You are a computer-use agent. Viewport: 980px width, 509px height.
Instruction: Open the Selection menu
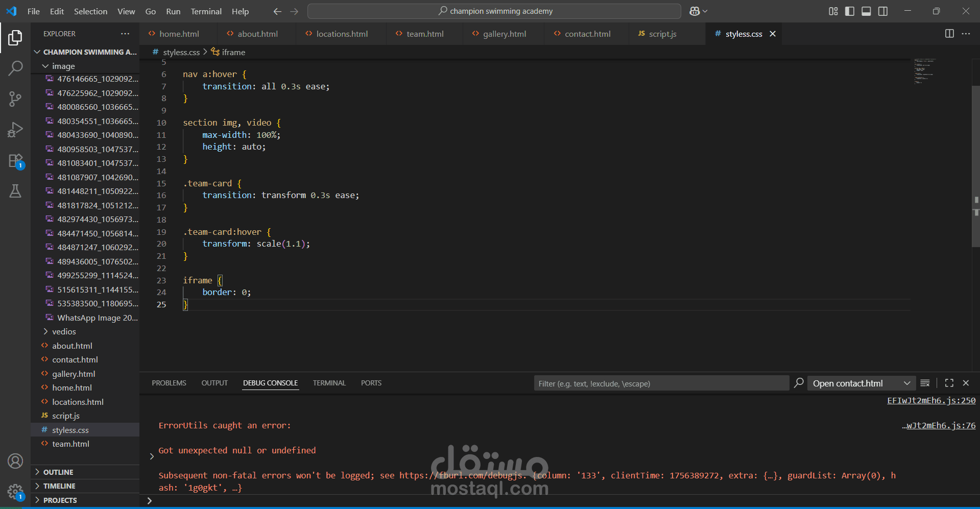(90, 11)
